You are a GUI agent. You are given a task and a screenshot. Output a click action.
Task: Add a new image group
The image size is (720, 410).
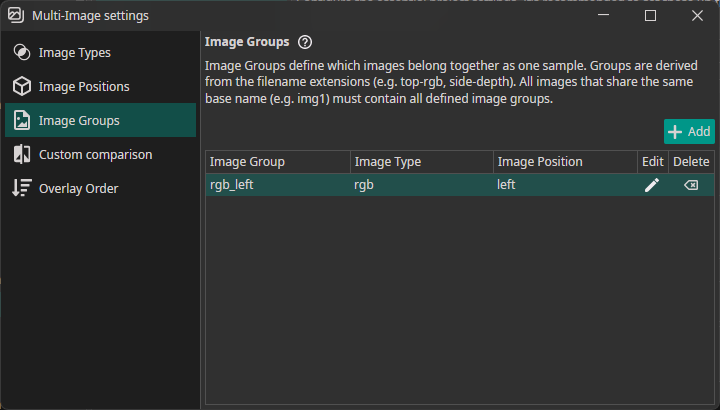click(689, 132)
